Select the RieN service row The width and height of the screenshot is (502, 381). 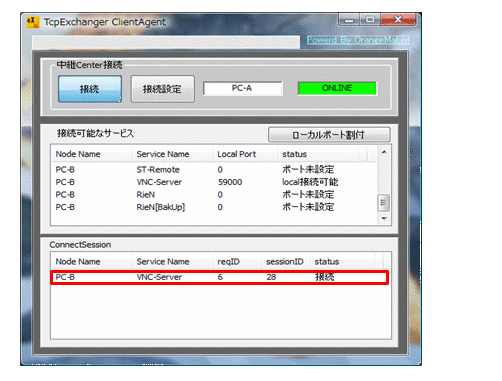coord(215,195)
